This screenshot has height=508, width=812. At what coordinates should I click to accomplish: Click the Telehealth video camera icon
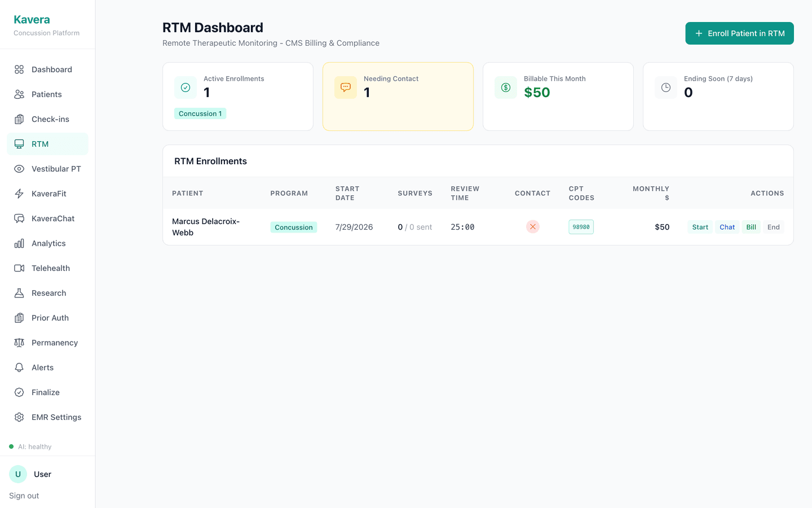click(19, 268)
